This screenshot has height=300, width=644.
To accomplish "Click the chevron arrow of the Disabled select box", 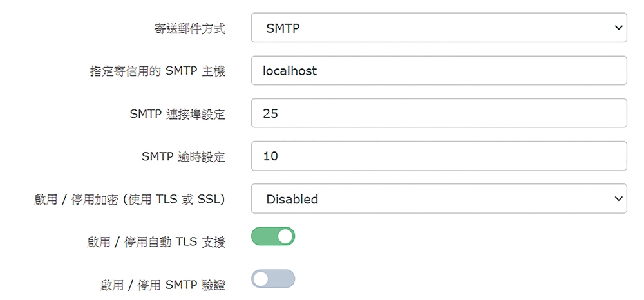I will (618, 199).
